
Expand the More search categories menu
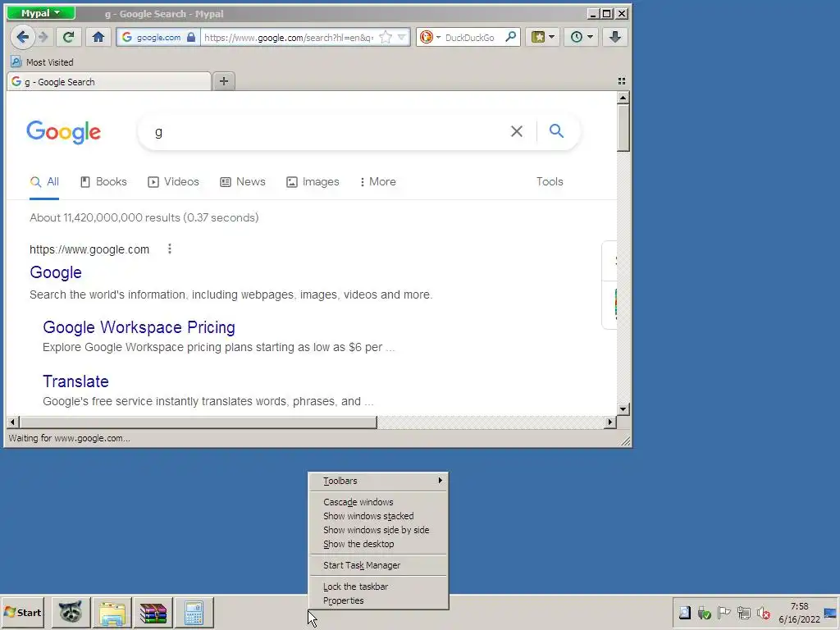tap(378, 181)
